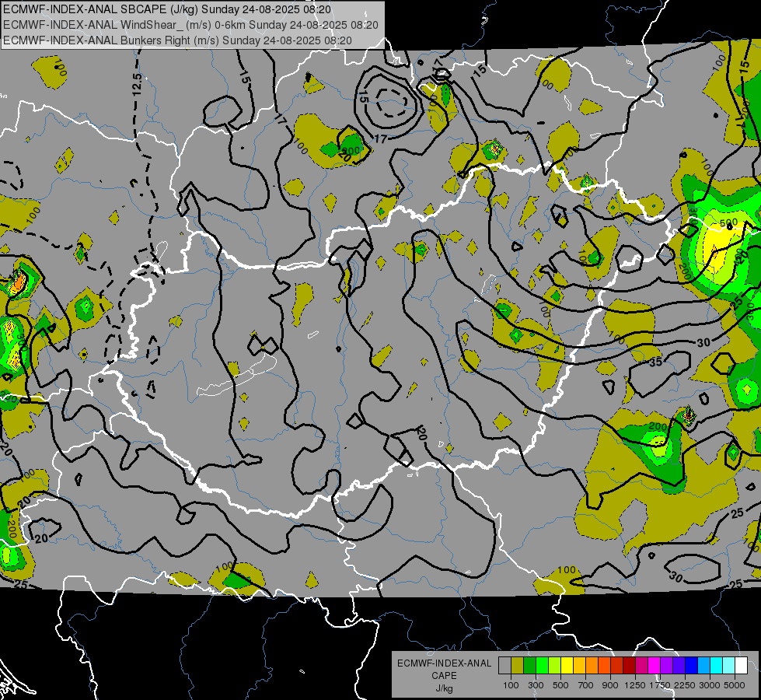761x700 pixels.
Task: Click the legend scale value 5000
Action: 735,685
